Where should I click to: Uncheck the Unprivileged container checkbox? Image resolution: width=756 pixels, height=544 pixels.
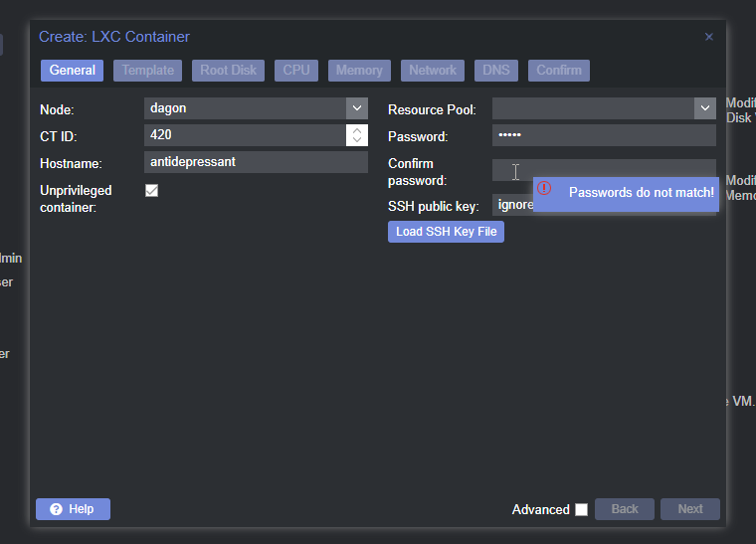tap(152, 191)
